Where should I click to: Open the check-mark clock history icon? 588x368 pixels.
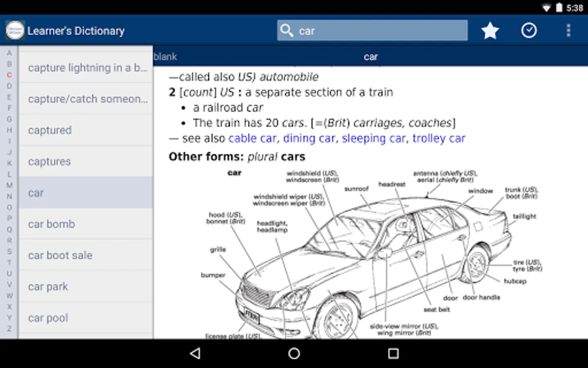tap(529, 30)
